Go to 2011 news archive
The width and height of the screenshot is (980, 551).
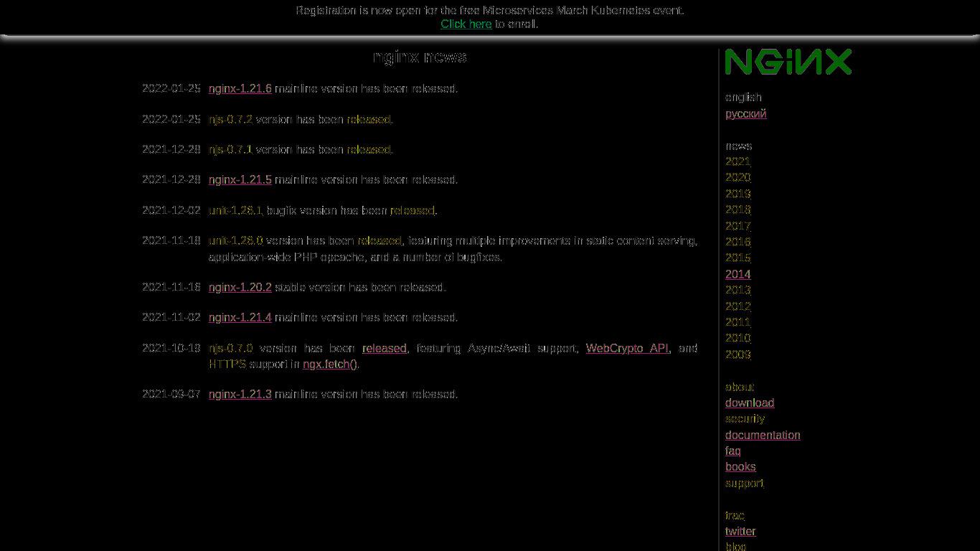738,323
